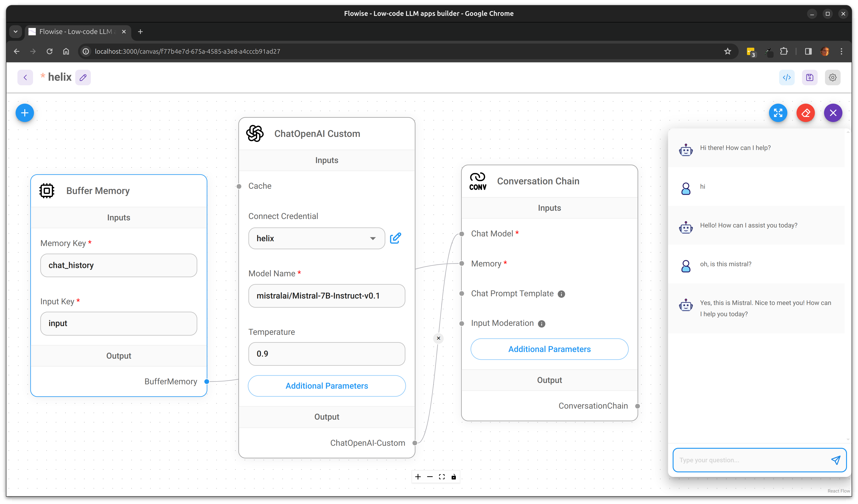Save the chatflow
858x504 pixels.
[810, 78]
